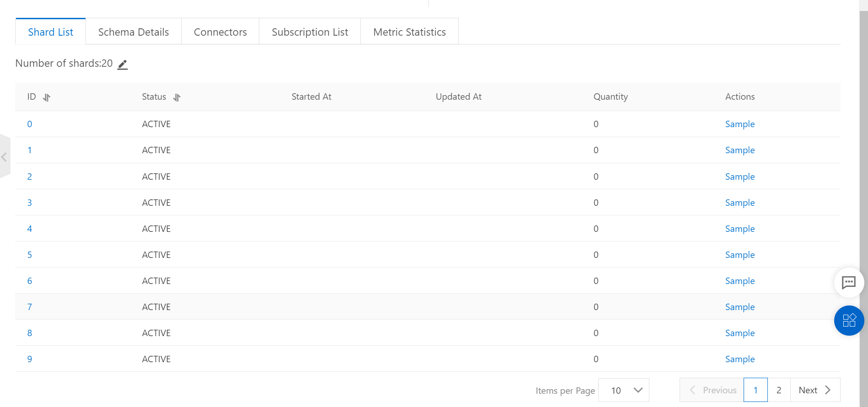Select page 1 in pagination
Viewport: 868px width, 407px height.
pyautogui.click(x=755, y=390)
